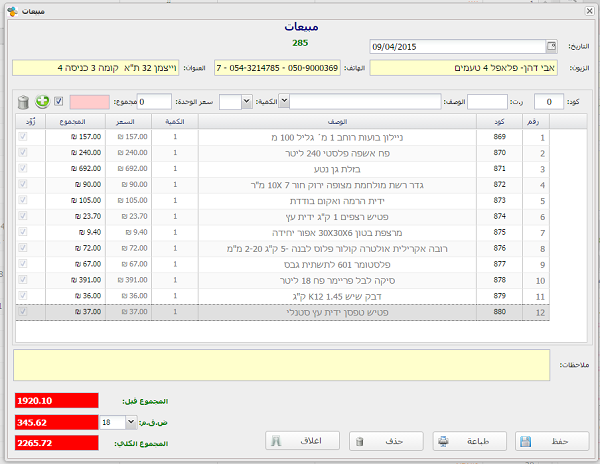Click the اغلاق close button

pyautogui.click(x=302, y=441)
